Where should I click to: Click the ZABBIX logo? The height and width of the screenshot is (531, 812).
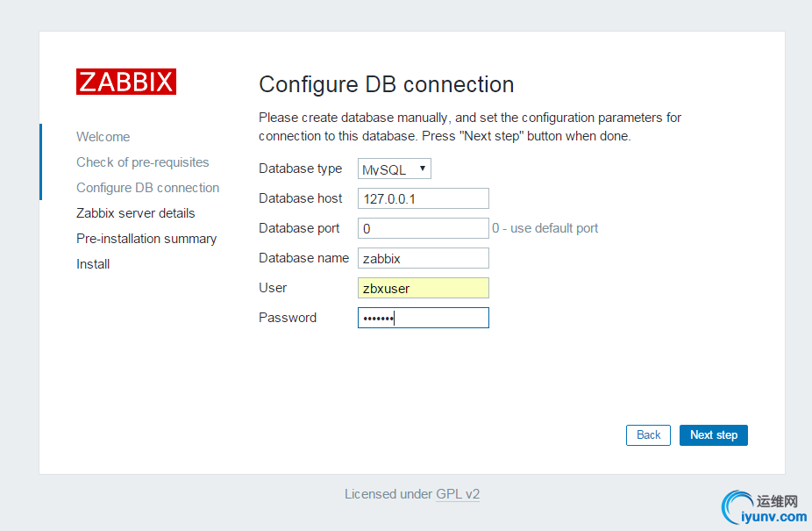click(x=126, y=82)
